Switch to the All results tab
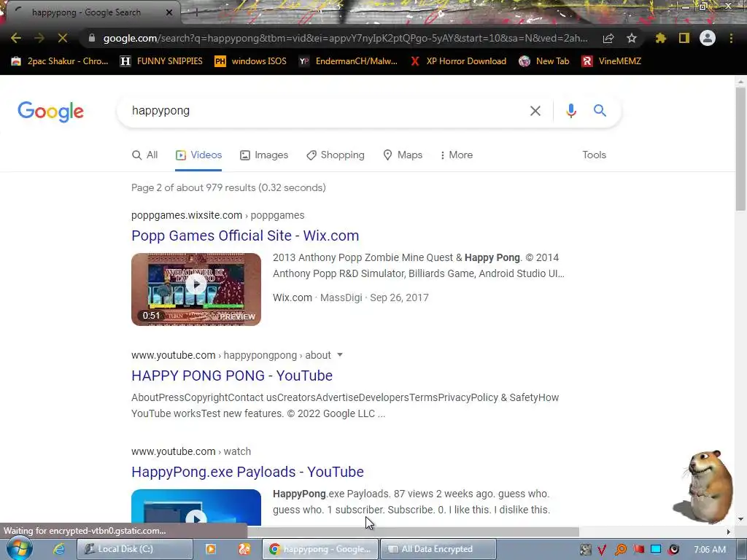Viewport: 747px width, 560px height. pyautogui.click(x=145, y=155)
